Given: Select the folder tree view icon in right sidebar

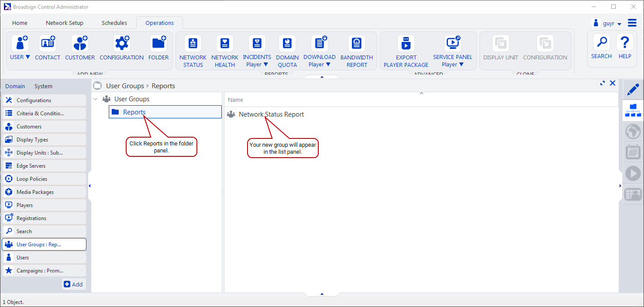Looking at the screenshot, I should [633, 110].
